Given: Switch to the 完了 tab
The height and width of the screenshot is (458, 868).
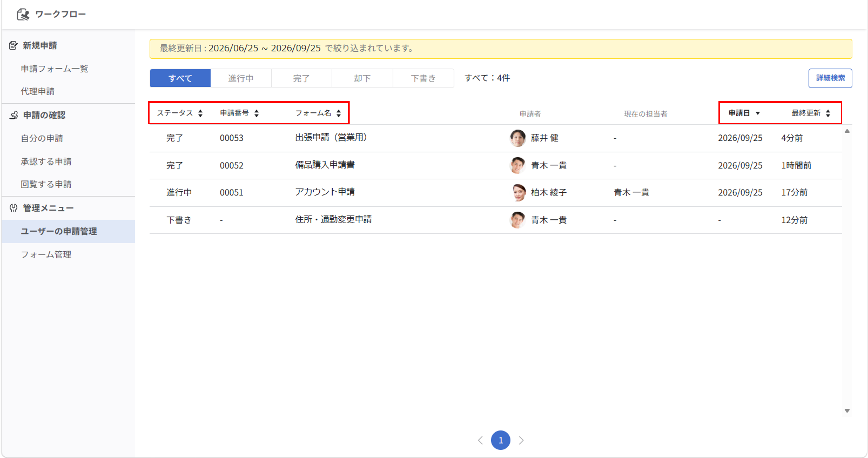Looking at the screenshot, I should coord(301,78).
